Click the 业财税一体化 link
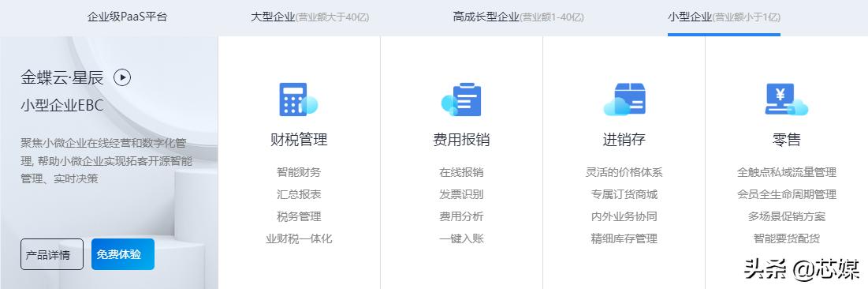Image resolution: width=868 pixels, height=289 pixels. [299, 238]
